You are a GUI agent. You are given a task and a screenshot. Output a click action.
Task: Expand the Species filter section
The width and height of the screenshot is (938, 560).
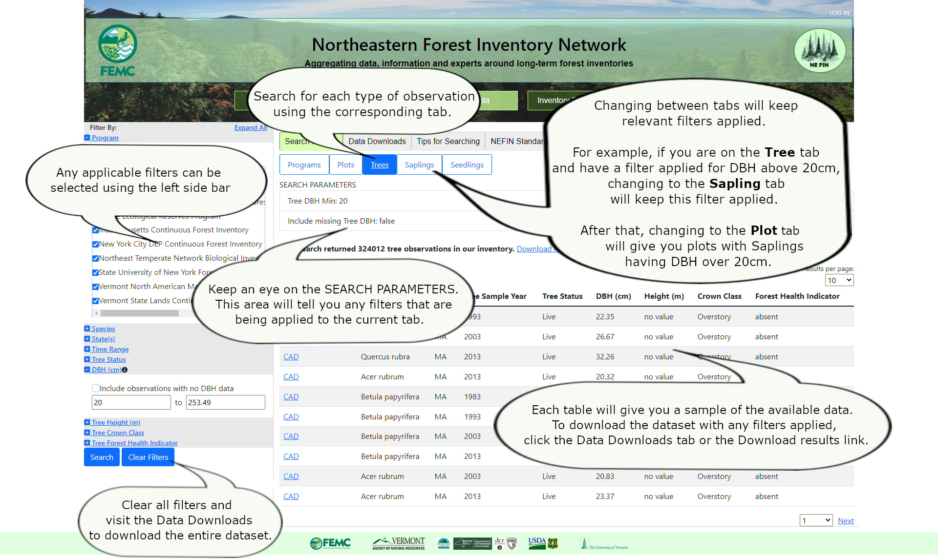point(104,328)
